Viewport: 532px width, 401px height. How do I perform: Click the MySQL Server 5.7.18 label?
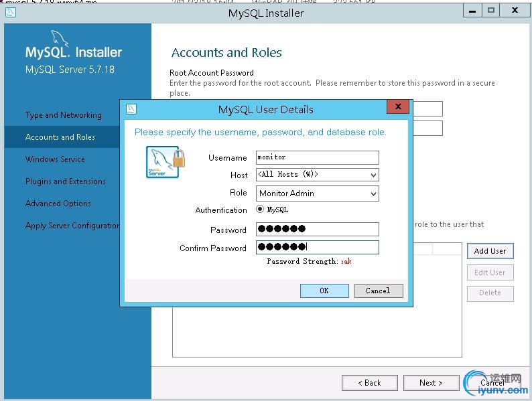tap(70, 70)
